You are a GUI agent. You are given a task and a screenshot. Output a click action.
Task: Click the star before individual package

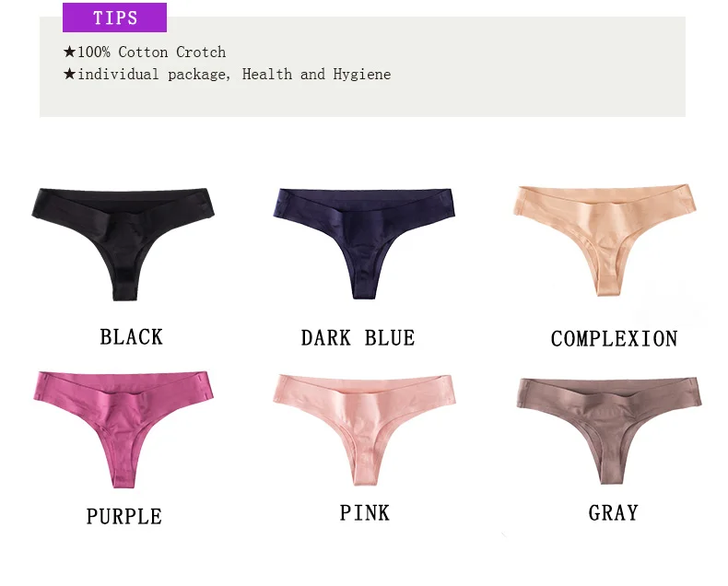(x=70, y=74)
